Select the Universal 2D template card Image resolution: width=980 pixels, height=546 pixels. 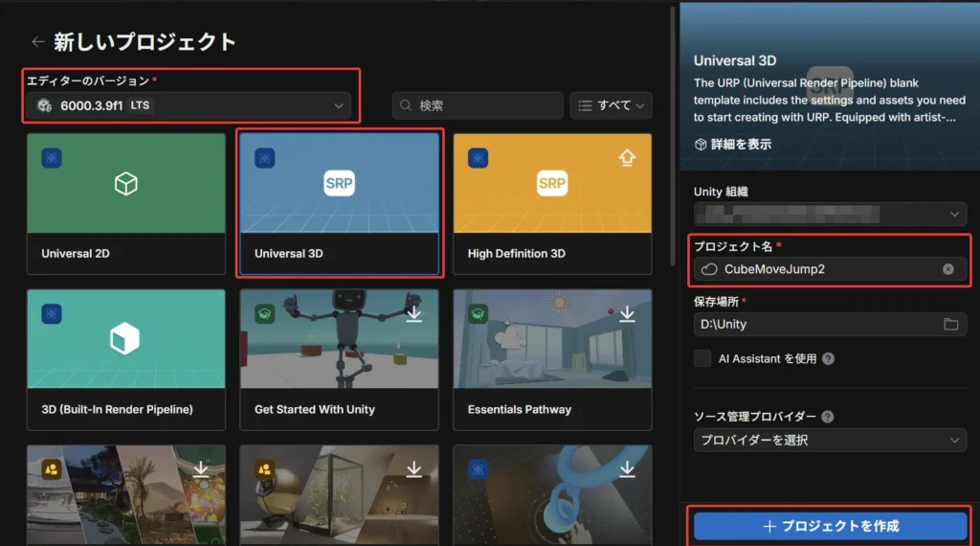pyautogui.click(x=126, y=204)
